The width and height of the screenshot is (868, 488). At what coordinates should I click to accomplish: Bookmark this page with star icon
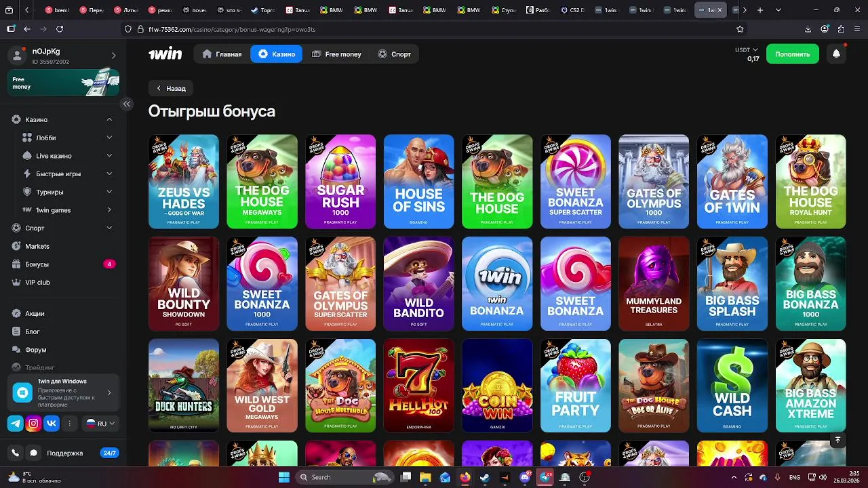tap(740, 29)
